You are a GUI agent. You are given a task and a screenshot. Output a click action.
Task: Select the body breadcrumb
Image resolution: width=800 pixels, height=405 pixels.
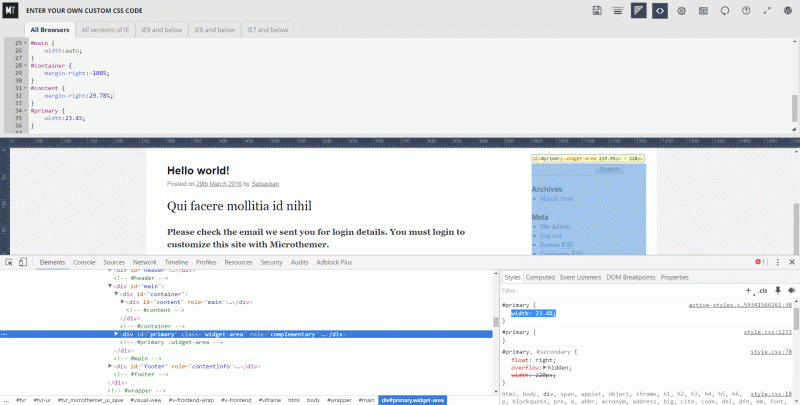point(313,400)
